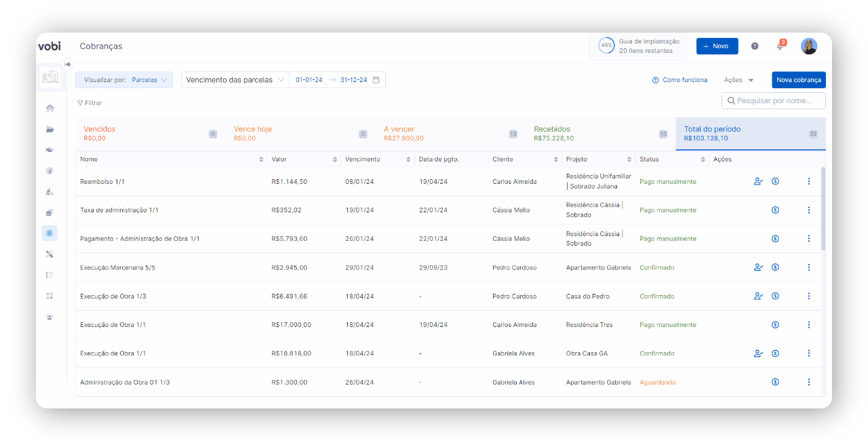
Task: Click dollar icon in Pagamento - Administração de Obra row
Action: [x=775, y=239]
